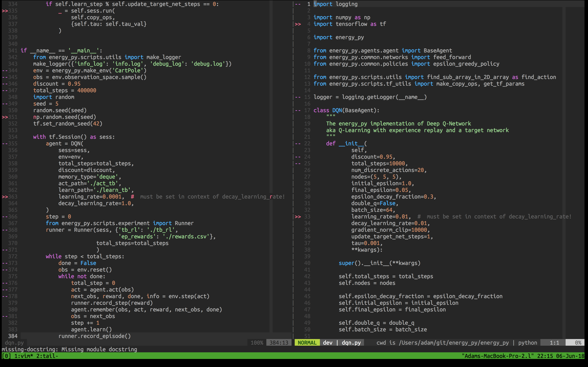Click the >> sign beside line 351

click(5, 117)
